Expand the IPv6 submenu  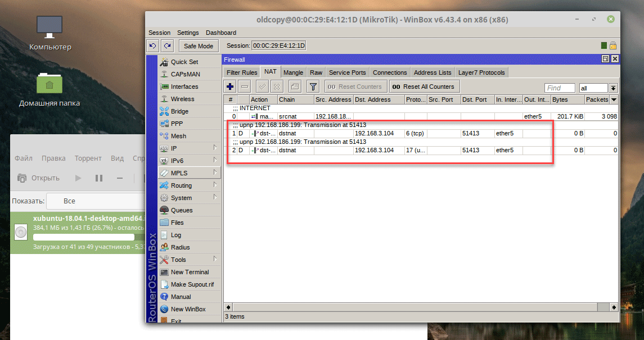(190, 161)
